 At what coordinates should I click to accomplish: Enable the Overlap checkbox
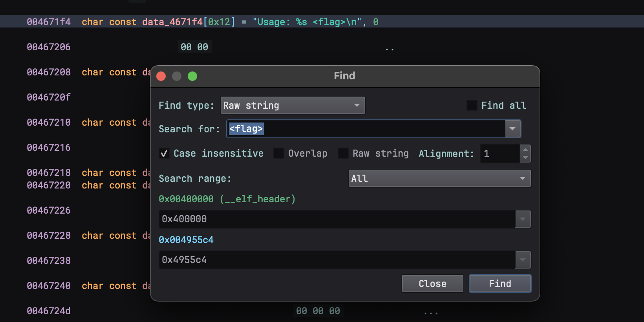click(279, 153)
